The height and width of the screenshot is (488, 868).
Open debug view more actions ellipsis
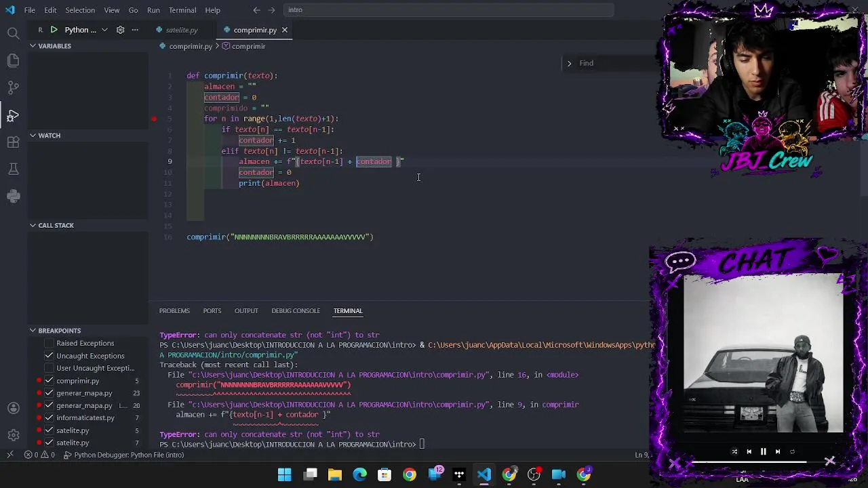tap(135, 30)
